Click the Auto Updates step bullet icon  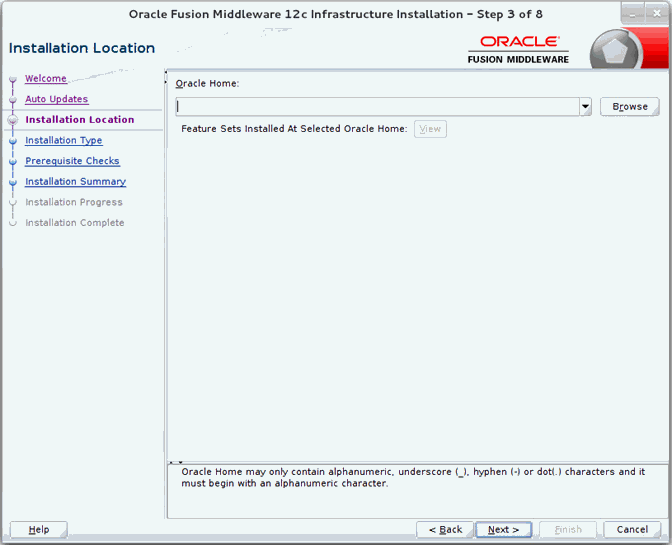13,99
